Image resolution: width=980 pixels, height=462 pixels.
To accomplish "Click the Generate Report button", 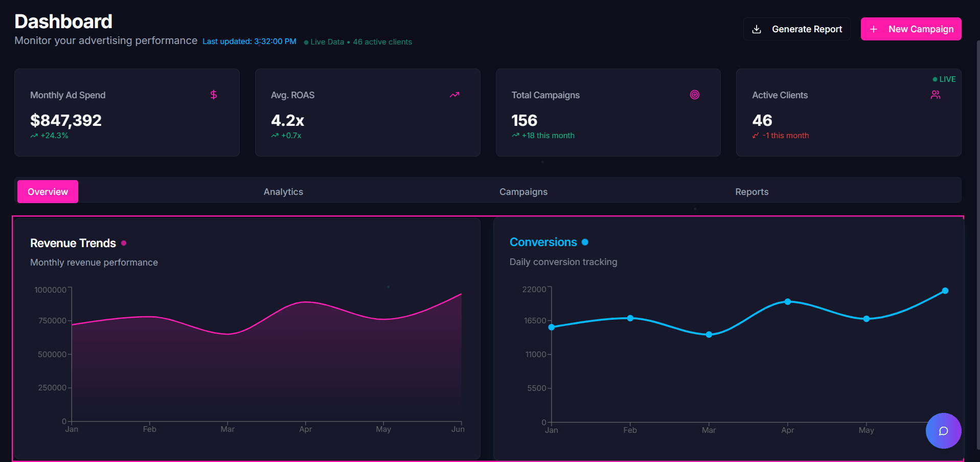I will point(796,29).
